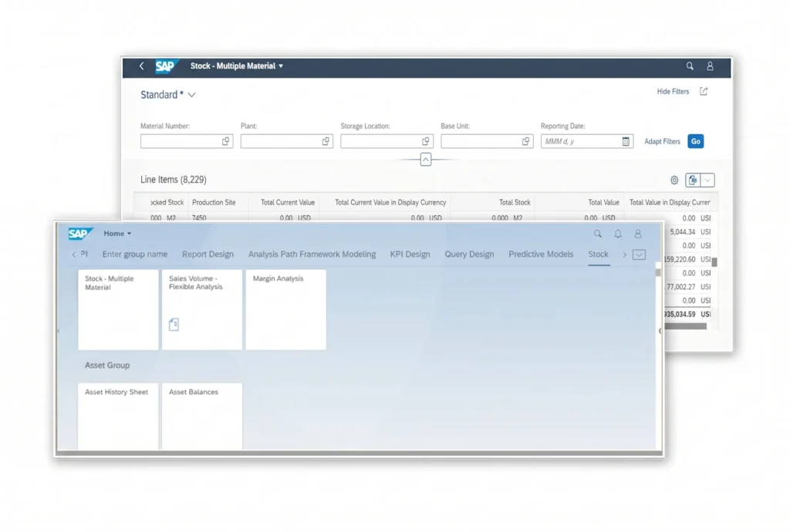Open value help for Material Number field
The width and height of the screenshot is (790, 532).
226,141
